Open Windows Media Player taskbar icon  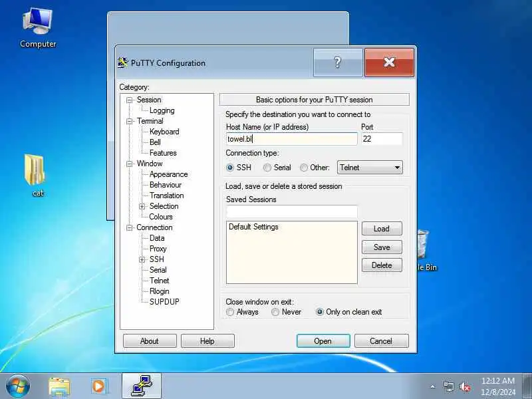(x=100, y=386)
